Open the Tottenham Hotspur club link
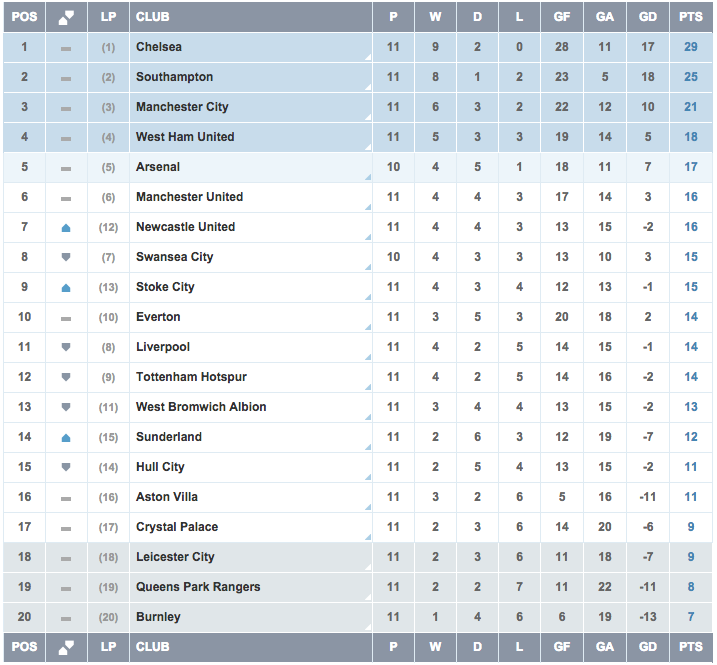The image size is (717, 665). click(191, 377)
